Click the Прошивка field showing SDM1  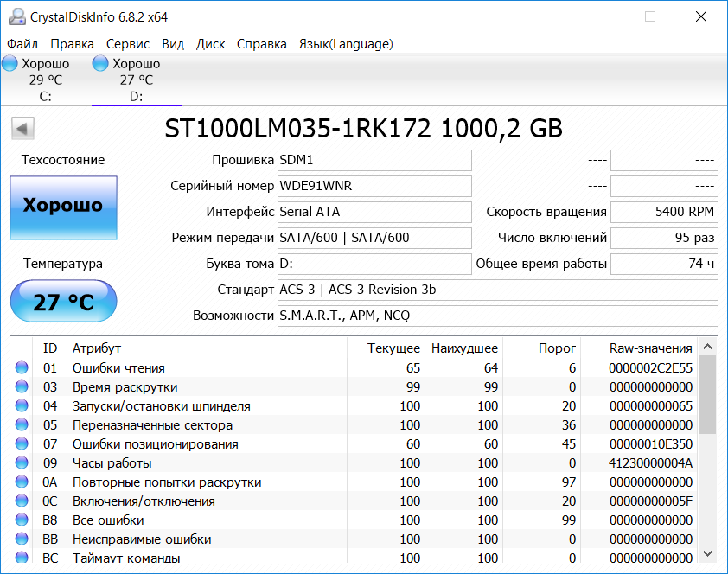[374, 160]
